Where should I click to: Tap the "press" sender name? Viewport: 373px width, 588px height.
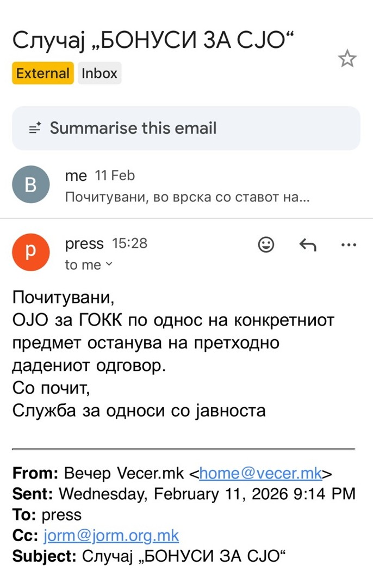pyautogui.click(x=84, y=244)
